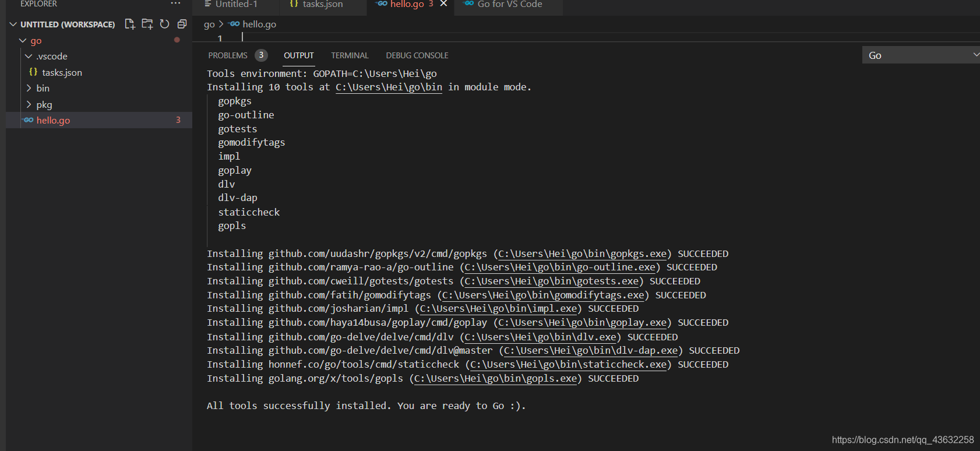Open the DEBUG CONSOLE panel tab
980x451 pixels.
point(417,55)
